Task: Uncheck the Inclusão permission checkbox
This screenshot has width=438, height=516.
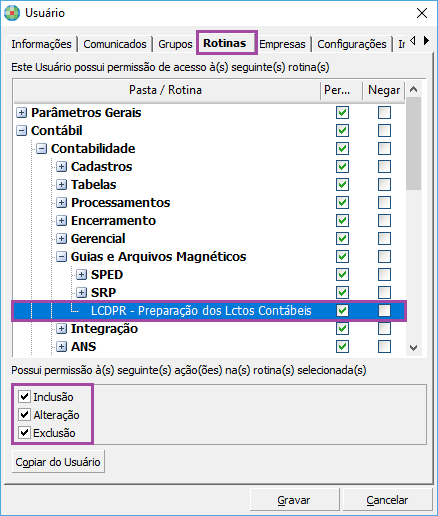Action: (24, 397)
